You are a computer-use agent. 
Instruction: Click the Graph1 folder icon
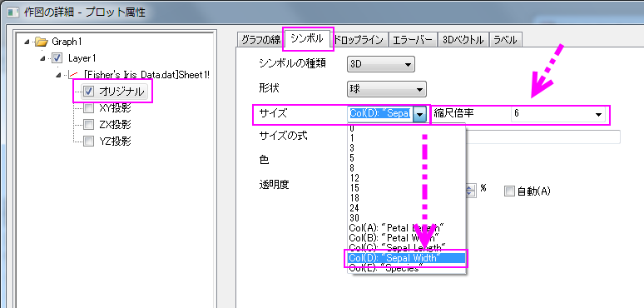point(42,41)
